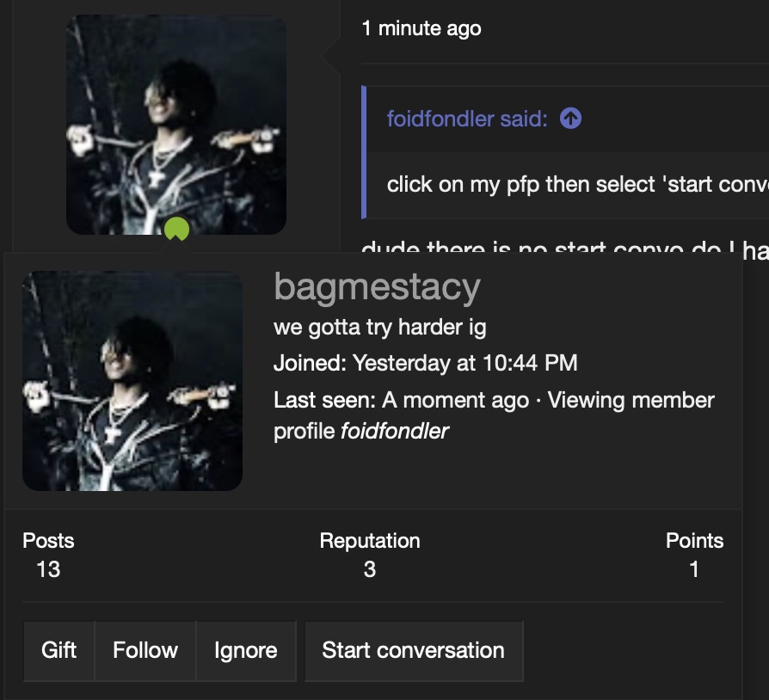Viewport: 769px width, 700px height.
Task: Click the Points label in stats row
Action: coord(694,541)
